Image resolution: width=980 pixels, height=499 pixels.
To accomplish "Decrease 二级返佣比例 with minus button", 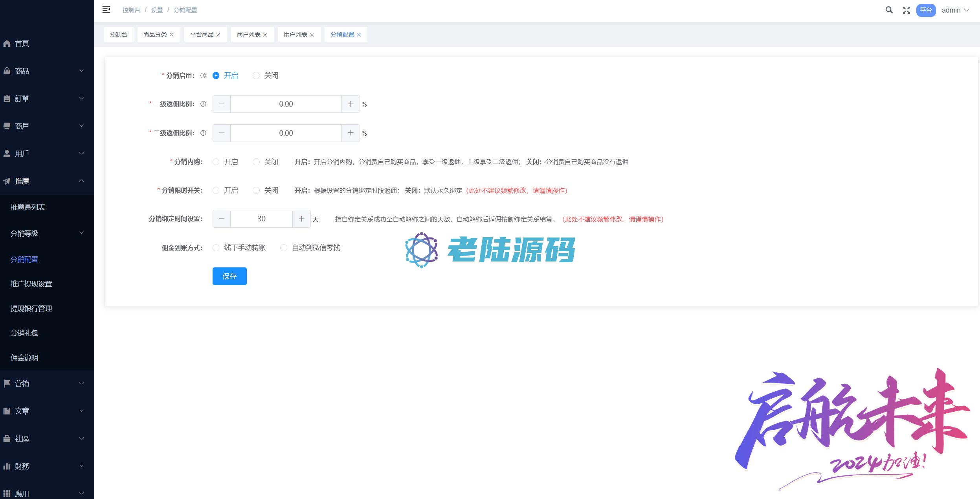I will click(x=222, y=133).
